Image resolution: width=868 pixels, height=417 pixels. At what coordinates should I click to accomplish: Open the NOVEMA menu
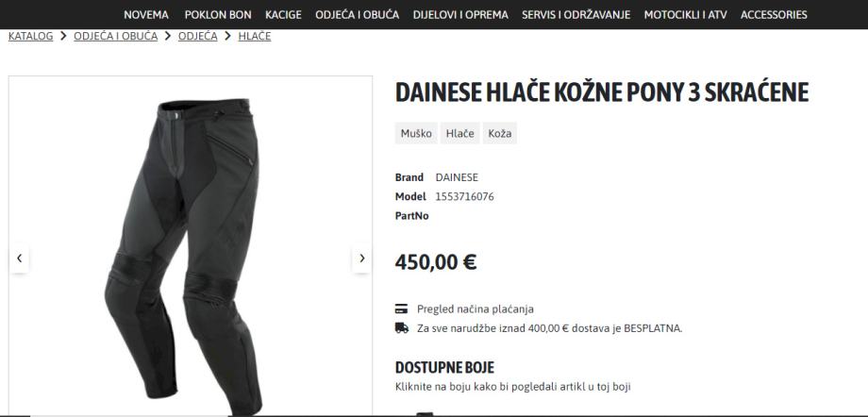pyautogui.click(x=146, y=15)
